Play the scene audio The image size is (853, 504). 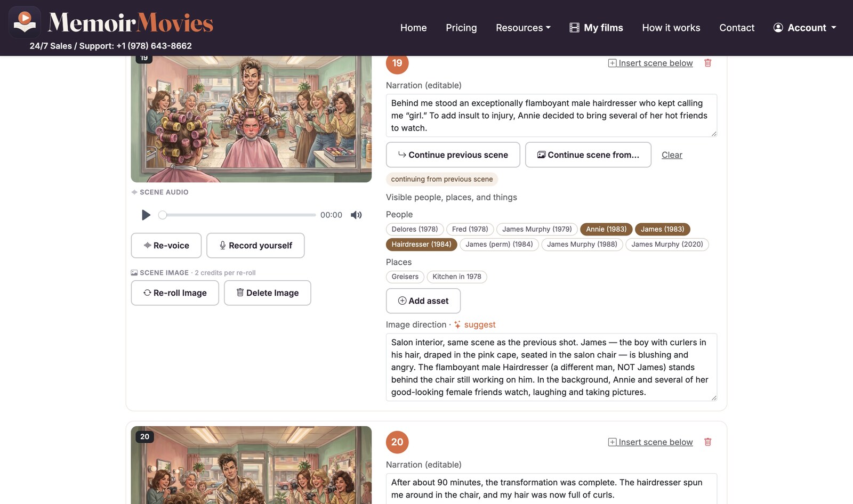(146, 215)
